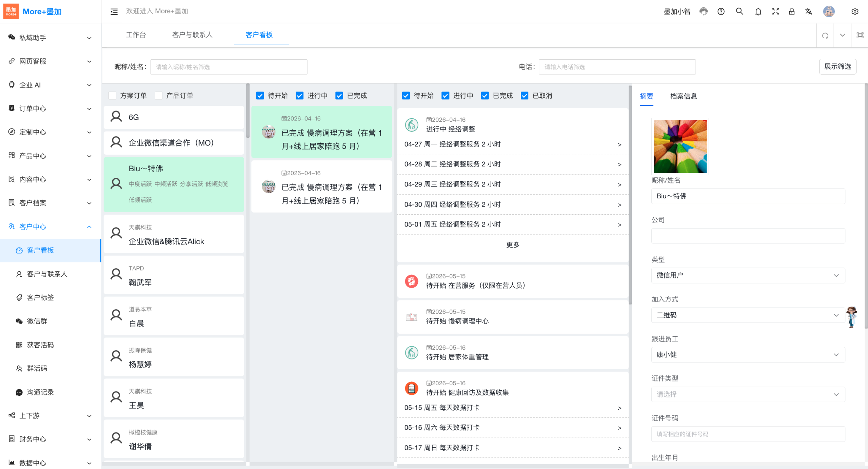
Task: Collapse sidebar with the menu fold icon
Action: pyautogui.click(x=114, y=12)
